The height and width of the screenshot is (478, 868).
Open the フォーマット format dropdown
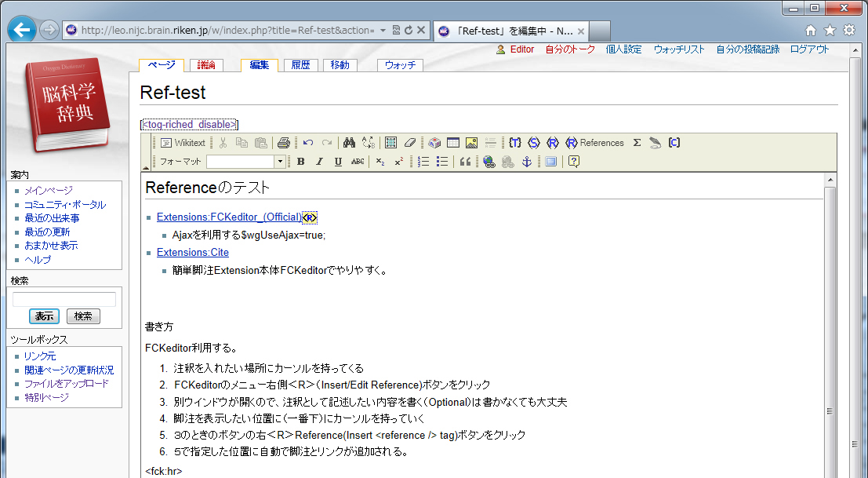pyautogui.click(x=280, y=162)
